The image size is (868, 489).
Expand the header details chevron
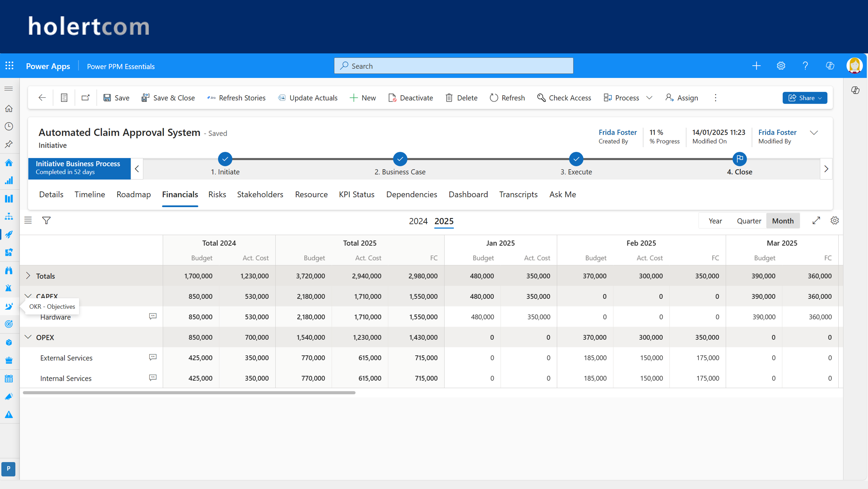(x=814, y=133)
